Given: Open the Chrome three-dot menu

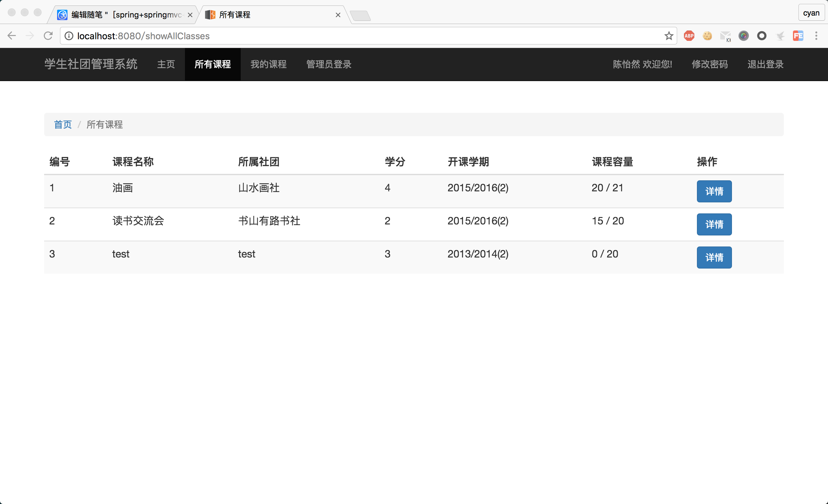Looking at the screenshot, I should [817, 36].
